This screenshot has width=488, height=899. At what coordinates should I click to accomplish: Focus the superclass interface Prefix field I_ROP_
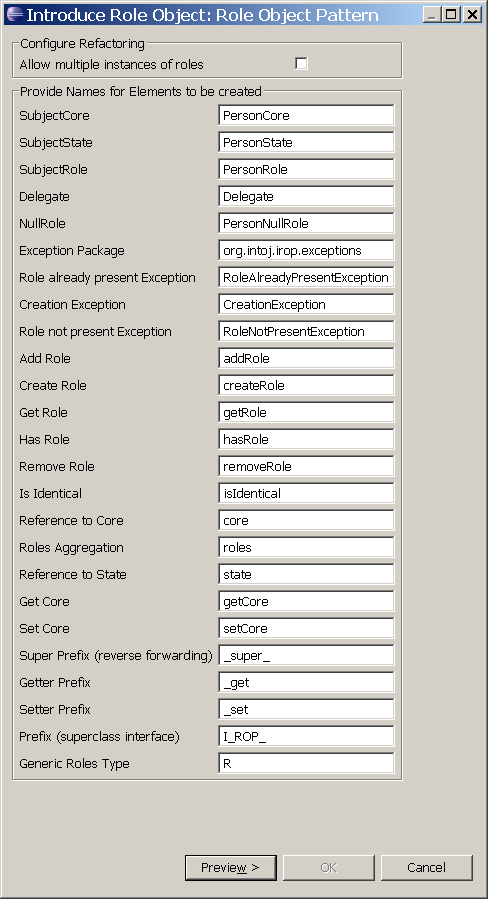coord(306,736)
